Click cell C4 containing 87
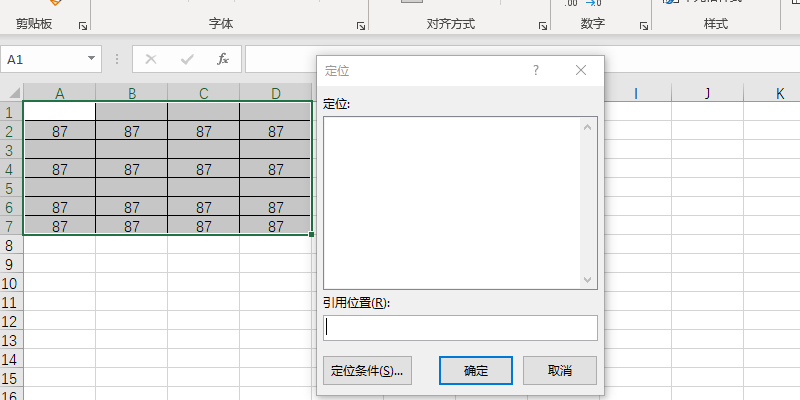The width and height of the screenshot is (800, 400). pyautogui.click(x=204, y=169)
